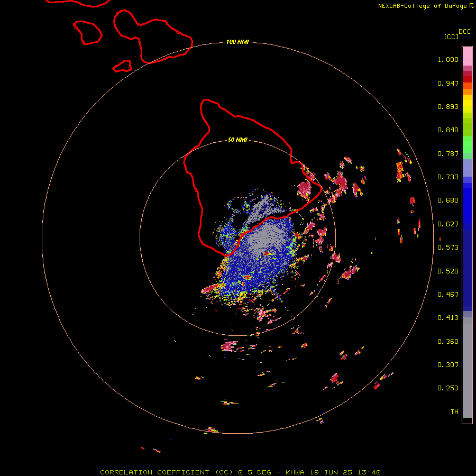
Task: Select the 0.627 scale value
Action: click(x=448, y=224)
